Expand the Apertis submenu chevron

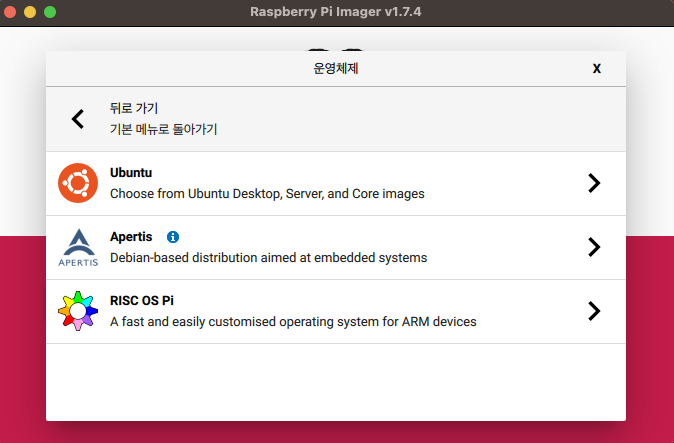pyautogui.click(x=594, y=247)
